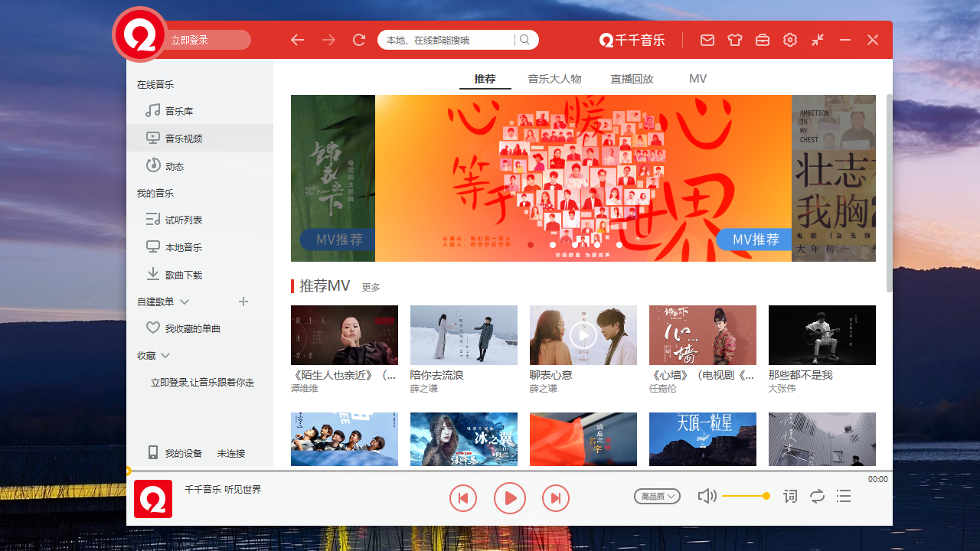The image size is (980, 551).
Task: Switch to 直播回放 tab
Action: [x=632, y=79]
